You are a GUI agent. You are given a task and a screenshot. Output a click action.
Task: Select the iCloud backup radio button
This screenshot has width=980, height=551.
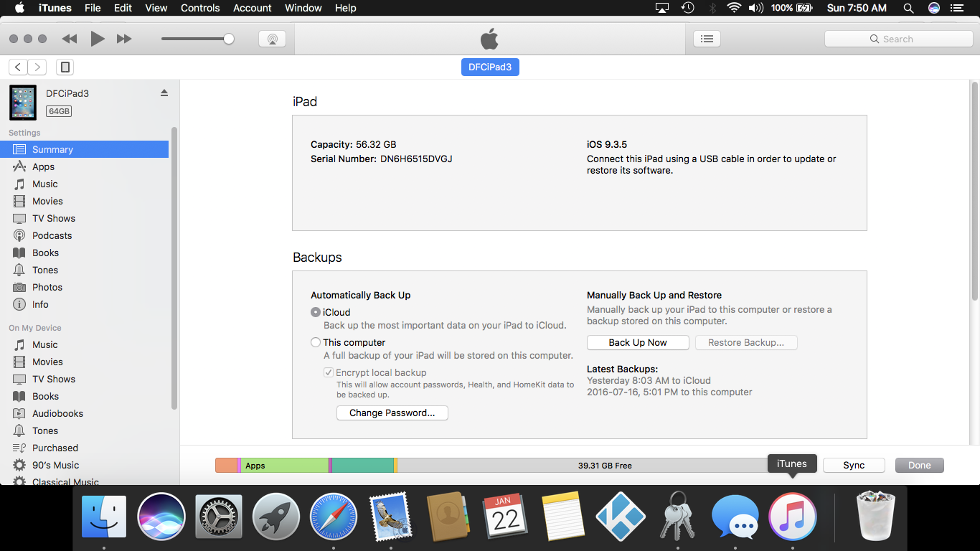316,312
